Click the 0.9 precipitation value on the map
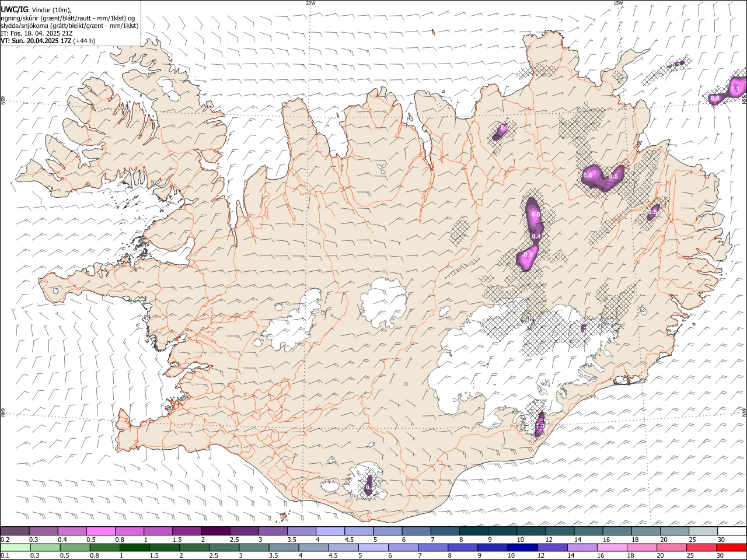Viewport: 747px width, 560px height. [x=528, y=255]
